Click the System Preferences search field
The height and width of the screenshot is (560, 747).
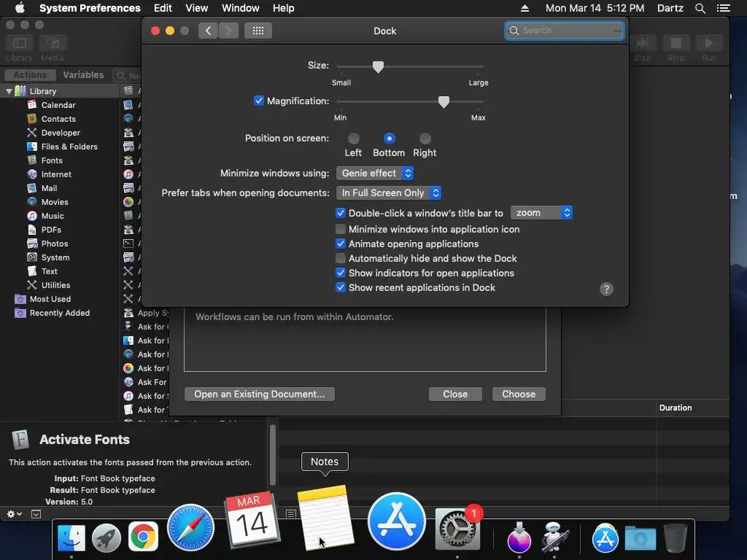[565, 31]
